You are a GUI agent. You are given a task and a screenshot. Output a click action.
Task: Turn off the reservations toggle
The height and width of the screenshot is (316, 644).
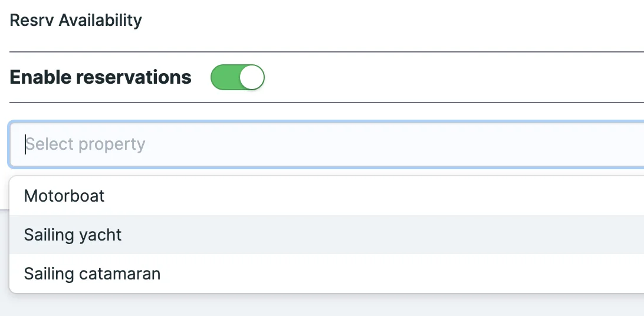(x=238, y=78)
